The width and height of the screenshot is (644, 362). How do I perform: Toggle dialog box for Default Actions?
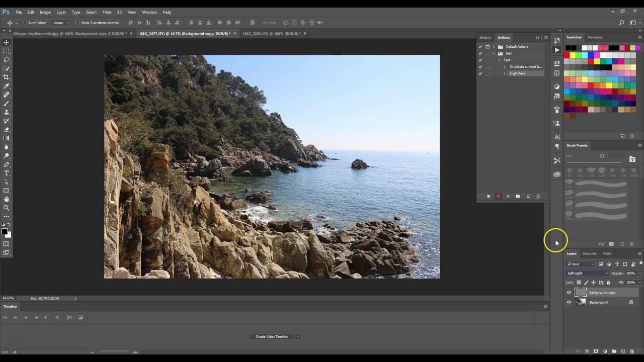[x=487, y=46]
